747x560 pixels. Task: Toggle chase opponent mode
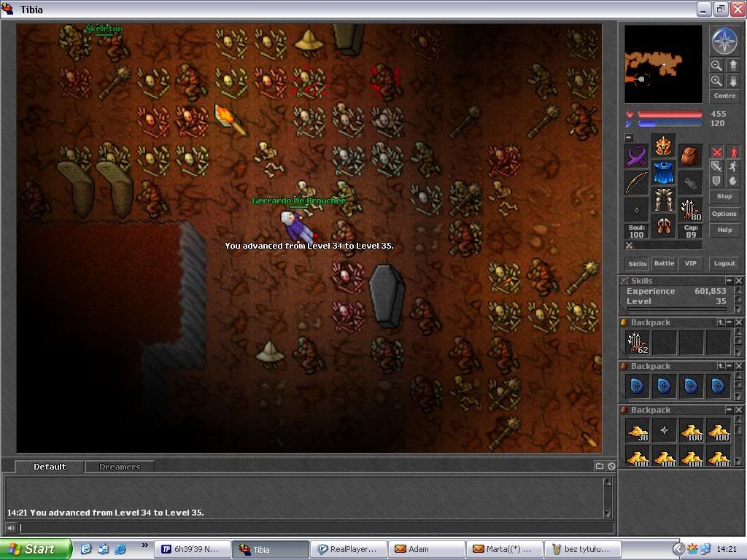[x=732, y=167]
